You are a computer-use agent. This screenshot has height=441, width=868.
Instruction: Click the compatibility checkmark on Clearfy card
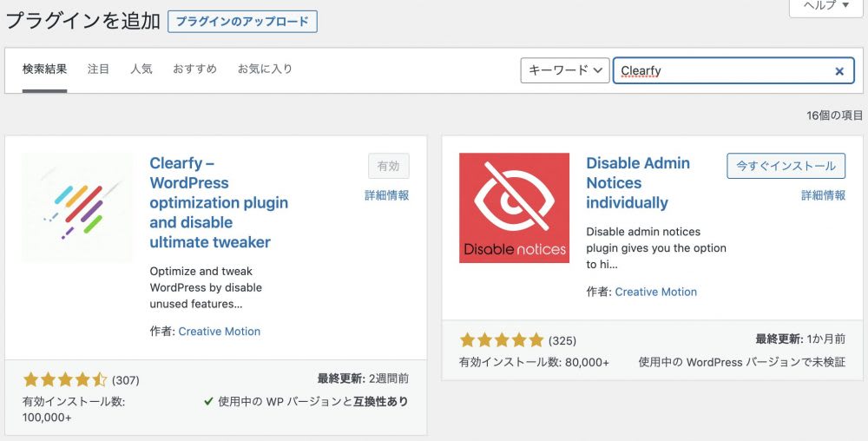click(208, 402)
